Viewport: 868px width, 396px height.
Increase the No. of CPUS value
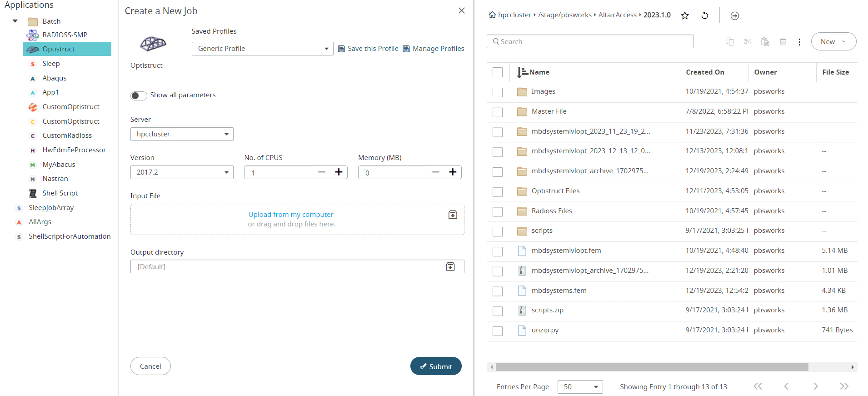click(x=339, y=172)
